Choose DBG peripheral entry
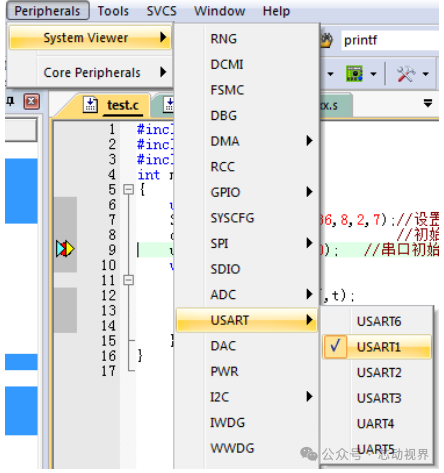 point(247,116)
